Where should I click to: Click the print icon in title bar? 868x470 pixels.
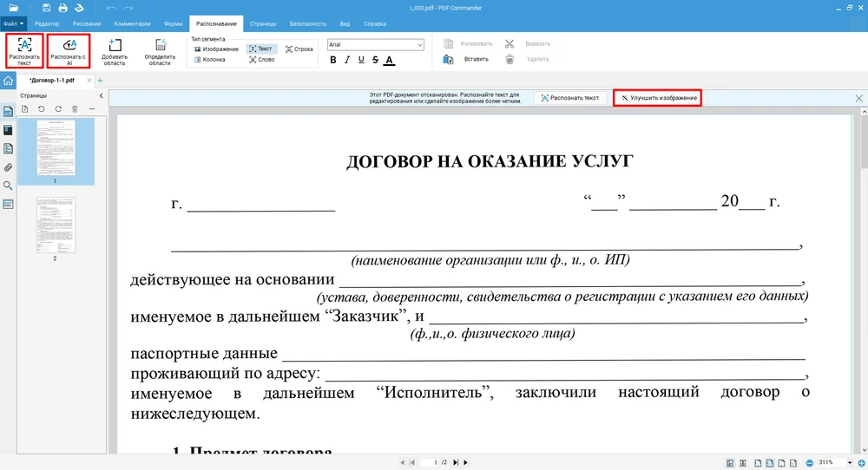[62, 8]
